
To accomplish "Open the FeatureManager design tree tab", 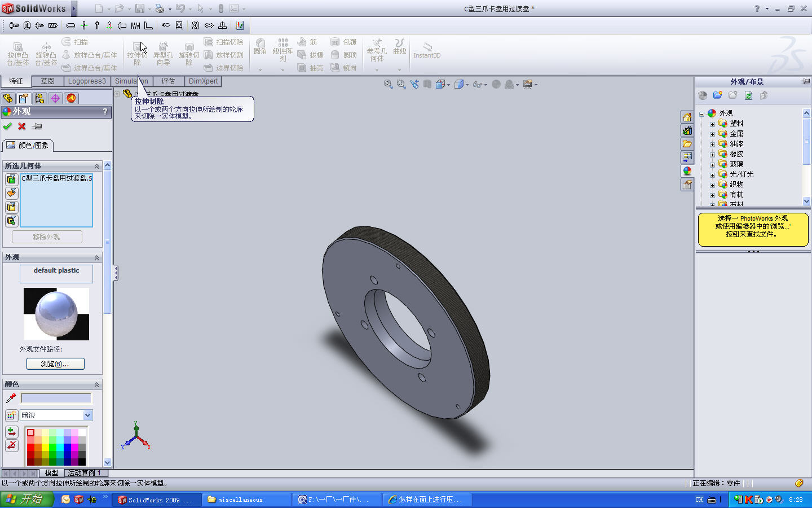I will [8, 98].
